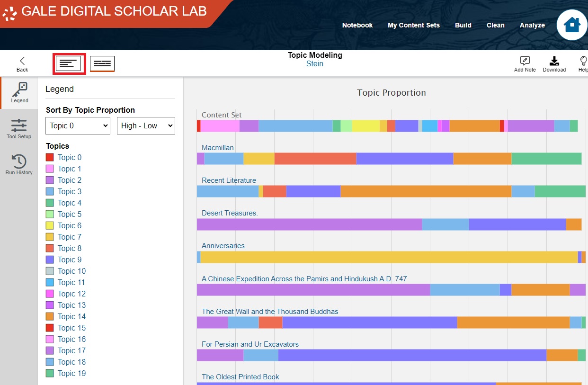Click the Home icon button
Image resolution: width=588 pixels, height=385 pixels.
coord(572,25)
